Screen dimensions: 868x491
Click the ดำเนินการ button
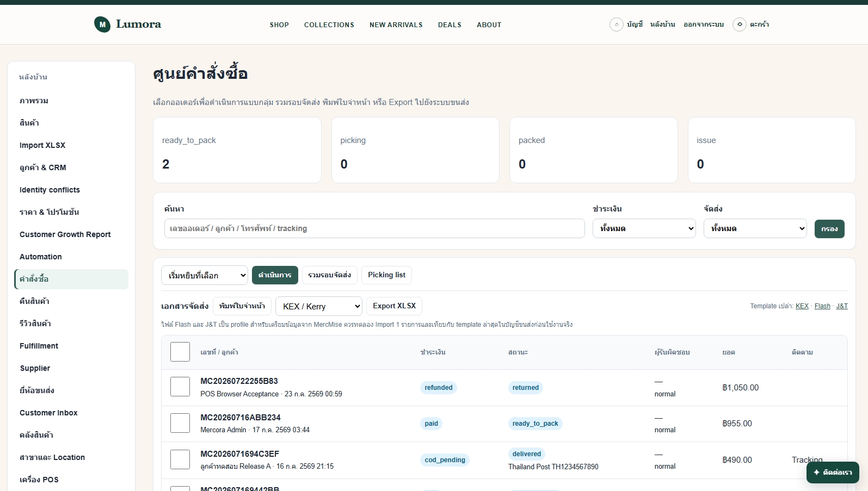[275, 275]
